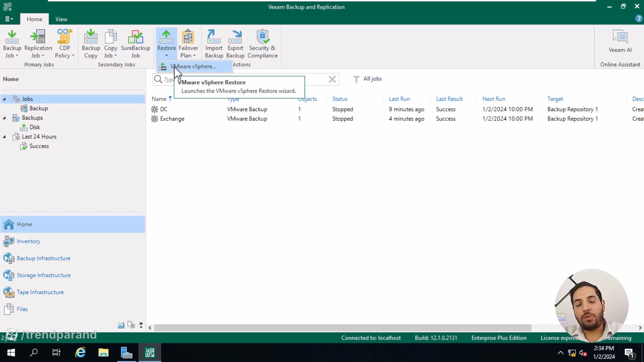The image size is (644, 362).
Task: Open Task View on taskbar
Action: click(x=56, y=353)
